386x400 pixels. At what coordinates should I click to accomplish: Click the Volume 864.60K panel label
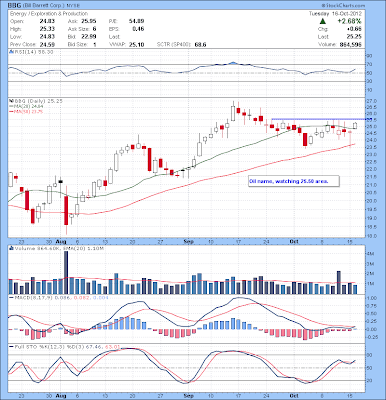pos(59,248)
